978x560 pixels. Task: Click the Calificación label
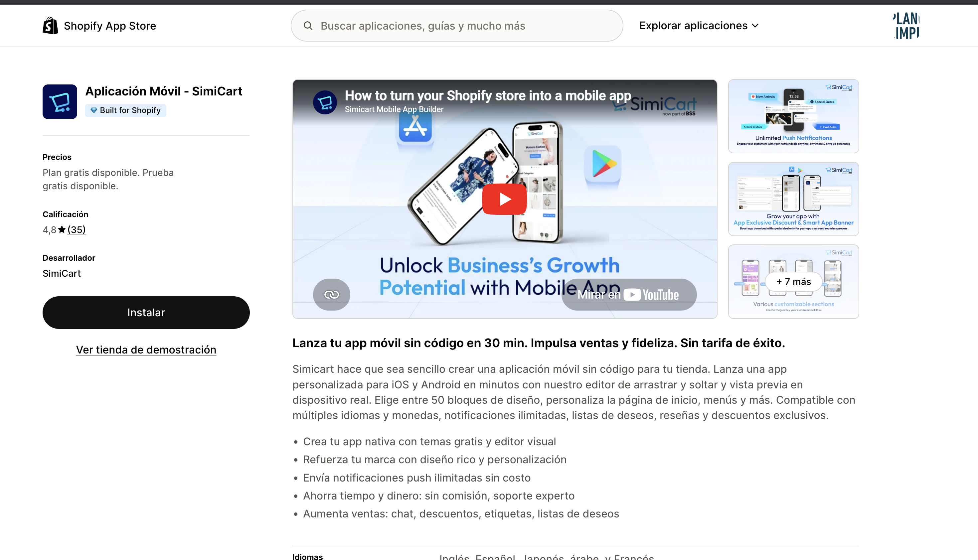[x=66, y=214]
